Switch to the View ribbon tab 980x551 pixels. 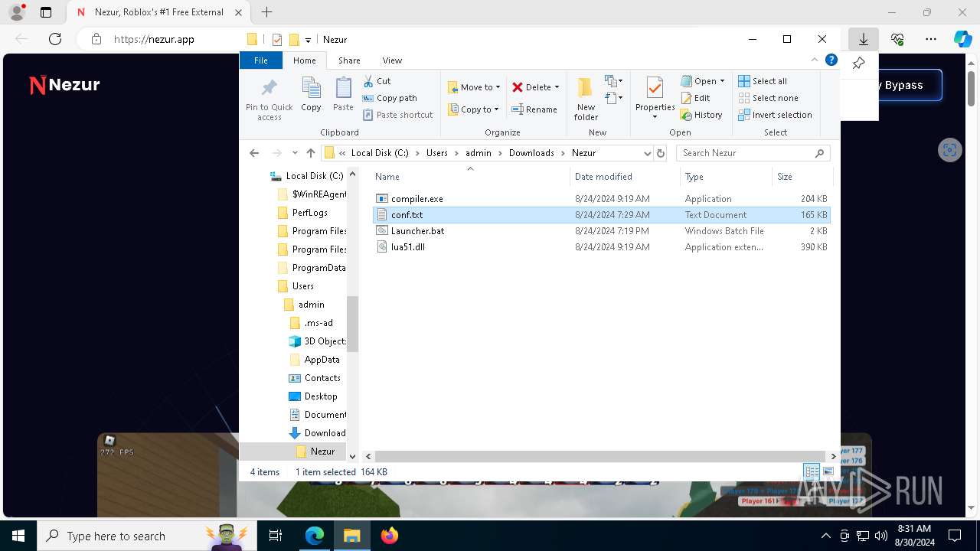coord(392,60)
